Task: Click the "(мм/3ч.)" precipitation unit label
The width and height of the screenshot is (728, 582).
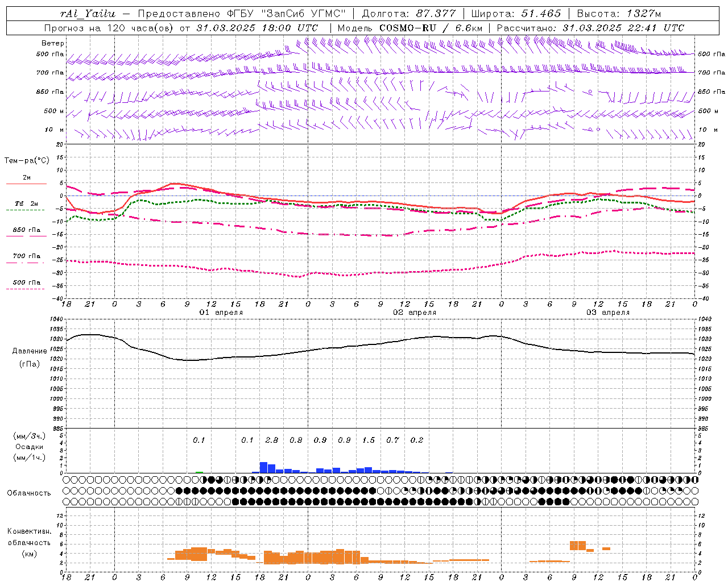Action: [x=30, y=436]
